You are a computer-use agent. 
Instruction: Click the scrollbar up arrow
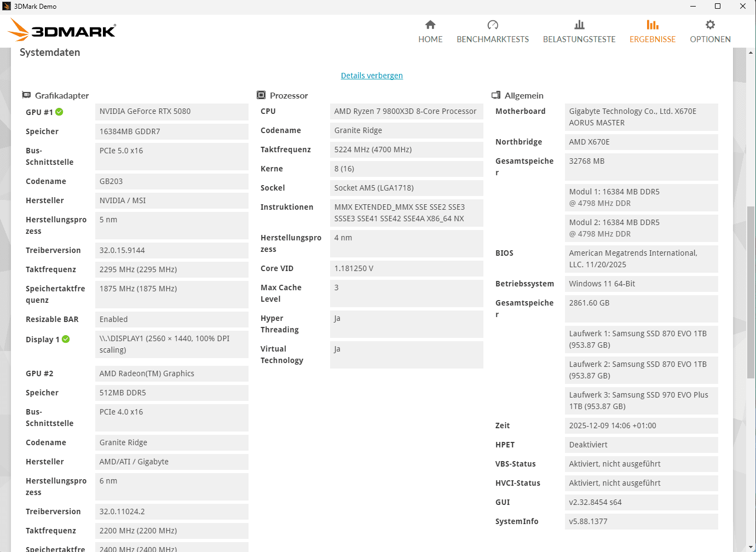pyautogui.click(x=751, y=53)
